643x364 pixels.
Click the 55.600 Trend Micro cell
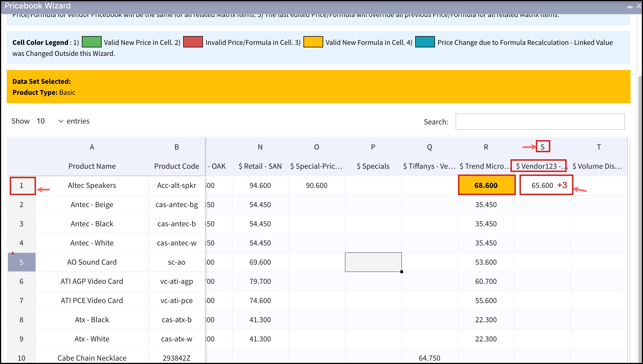[x=486, y=301]
